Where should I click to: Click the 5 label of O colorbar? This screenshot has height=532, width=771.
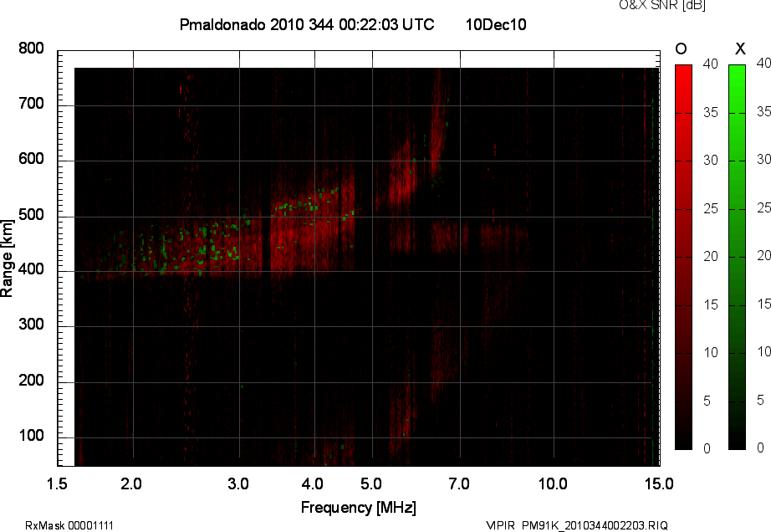pos(707,401)
